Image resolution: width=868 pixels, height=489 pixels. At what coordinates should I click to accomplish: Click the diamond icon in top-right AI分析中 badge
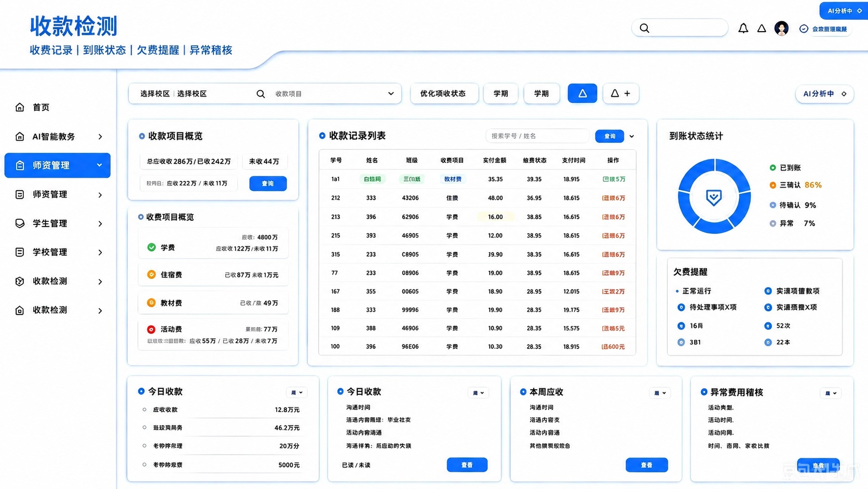[860, 11]
